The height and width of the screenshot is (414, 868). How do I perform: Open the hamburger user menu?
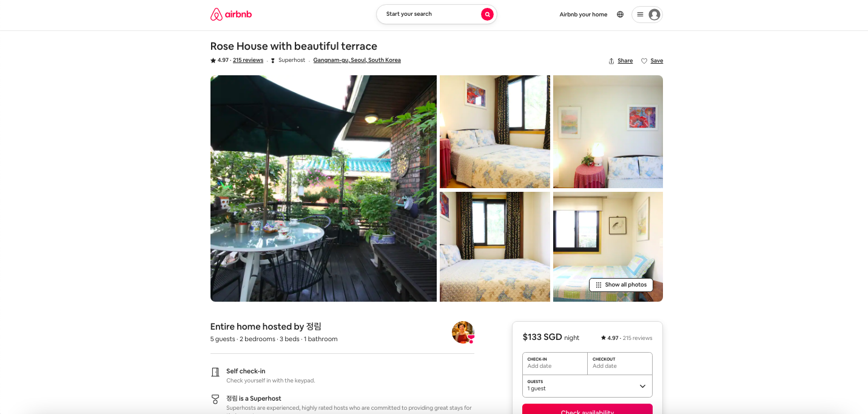640,15
